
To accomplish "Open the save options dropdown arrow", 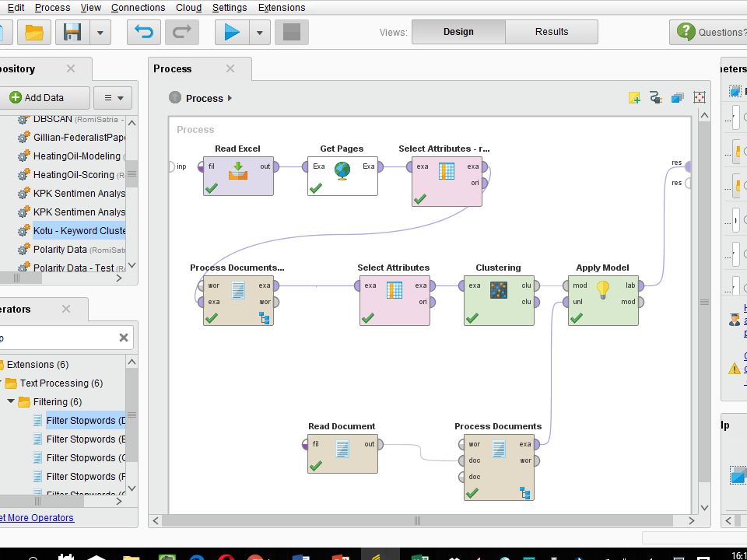I will click(x=100, y=33).
